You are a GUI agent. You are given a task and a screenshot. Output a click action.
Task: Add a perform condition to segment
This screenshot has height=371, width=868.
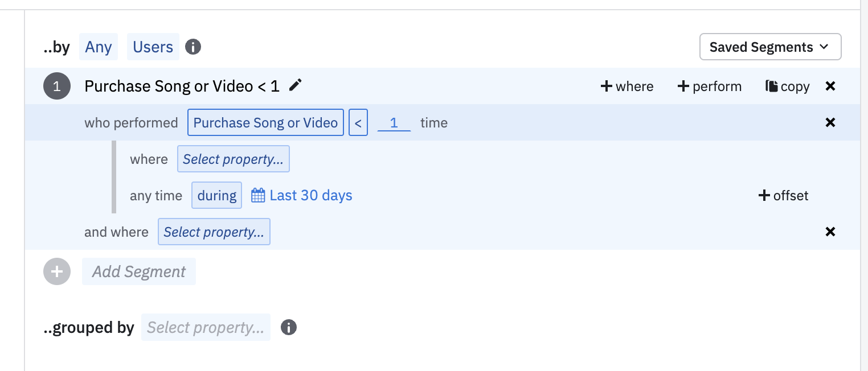[709, 86]
